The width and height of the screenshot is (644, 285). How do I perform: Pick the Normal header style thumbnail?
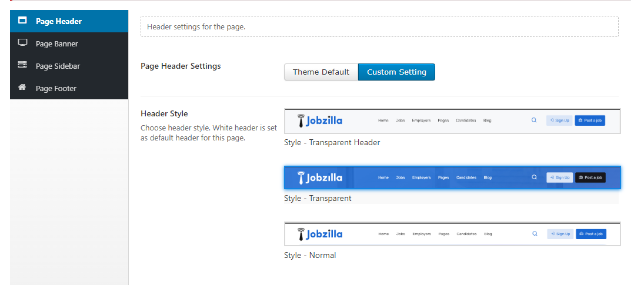tap(452, 234)
